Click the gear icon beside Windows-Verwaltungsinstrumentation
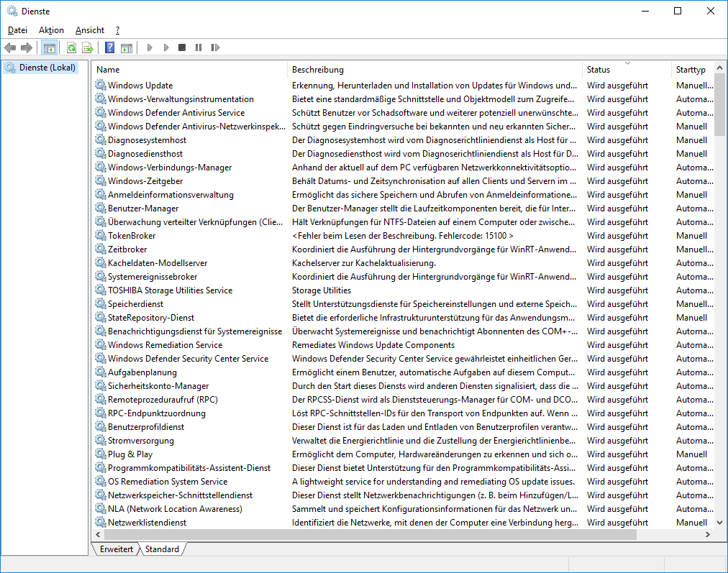 (100, 98)
